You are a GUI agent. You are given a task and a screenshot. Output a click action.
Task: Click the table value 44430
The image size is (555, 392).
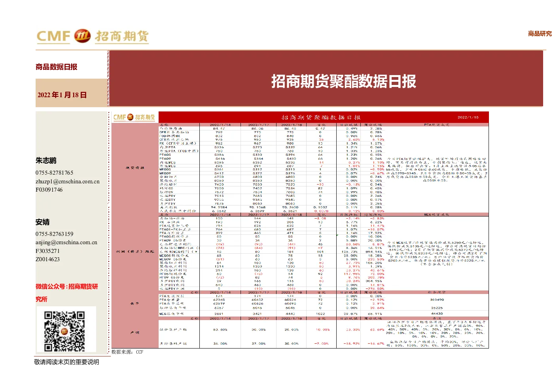[437, 314]
